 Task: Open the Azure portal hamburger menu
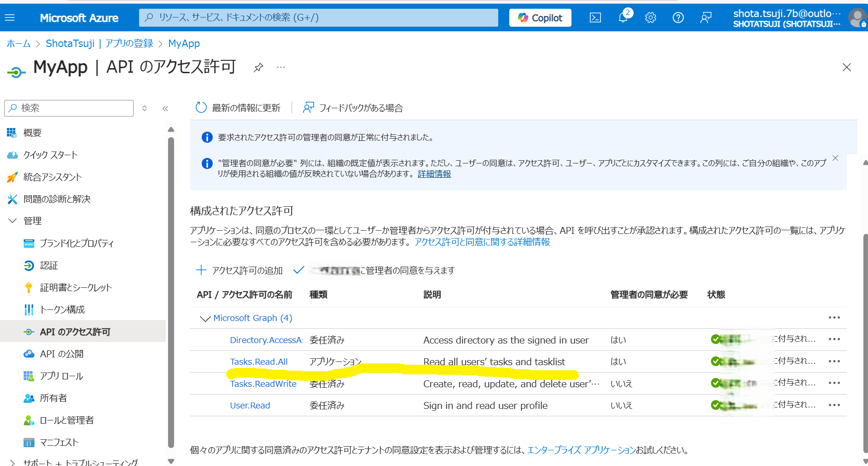(x=10, y=17)
